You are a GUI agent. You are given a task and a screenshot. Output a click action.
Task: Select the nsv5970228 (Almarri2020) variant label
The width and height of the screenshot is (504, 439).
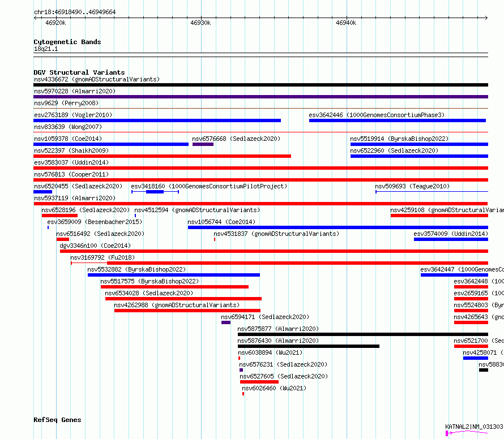75,91
